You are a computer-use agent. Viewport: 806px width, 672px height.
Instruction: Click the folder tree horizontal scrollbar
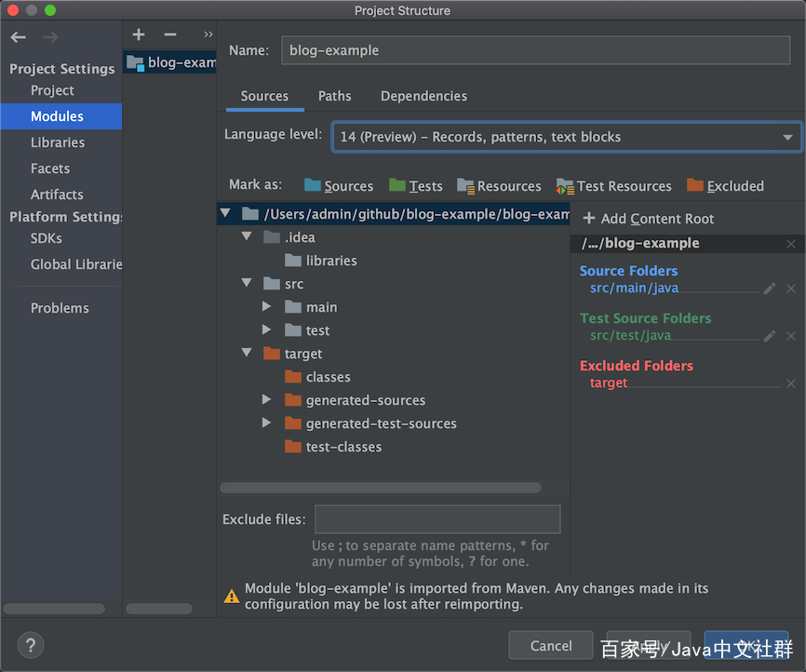381,488
